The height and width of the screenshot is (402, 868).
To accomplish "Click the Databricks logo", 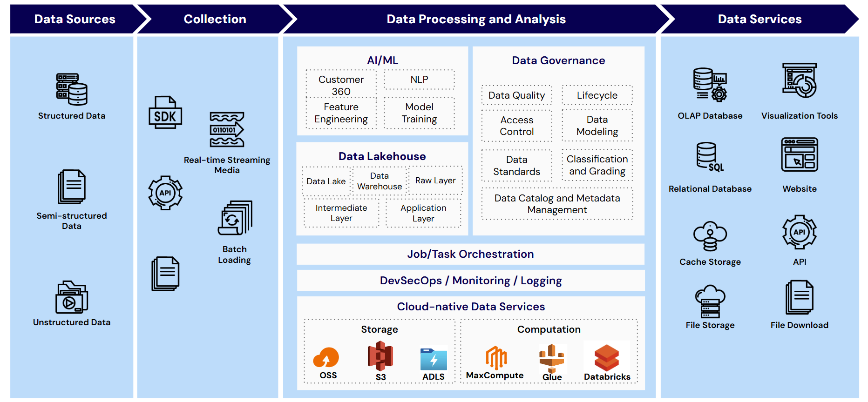I will [x=607, y=358].
